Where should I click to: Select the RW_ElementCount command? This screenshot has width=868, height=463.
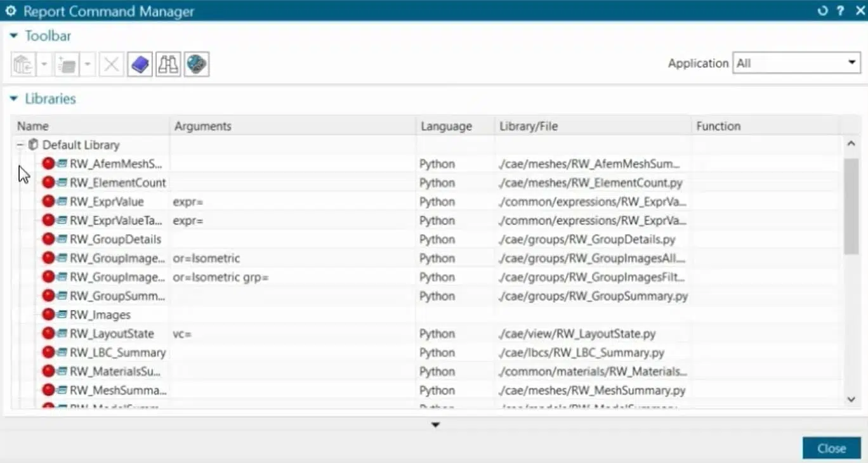(x=117, y=183)
